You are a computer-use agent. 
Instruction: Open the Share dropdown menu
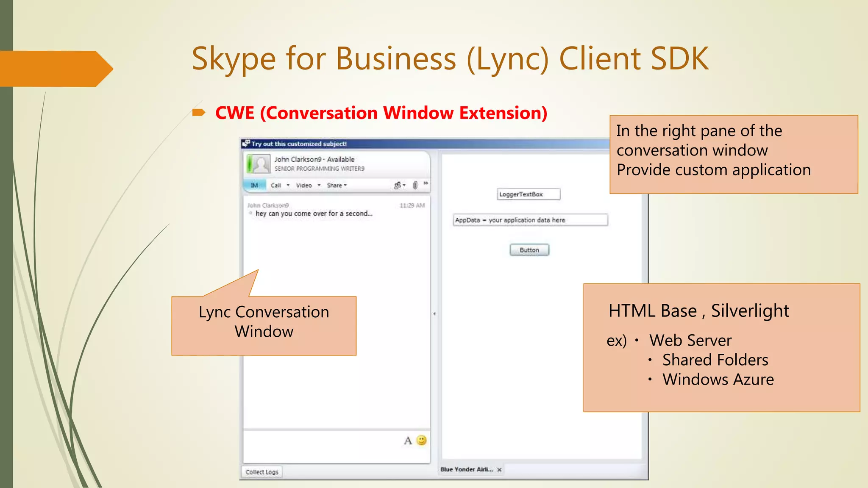(x=337, y=185)
